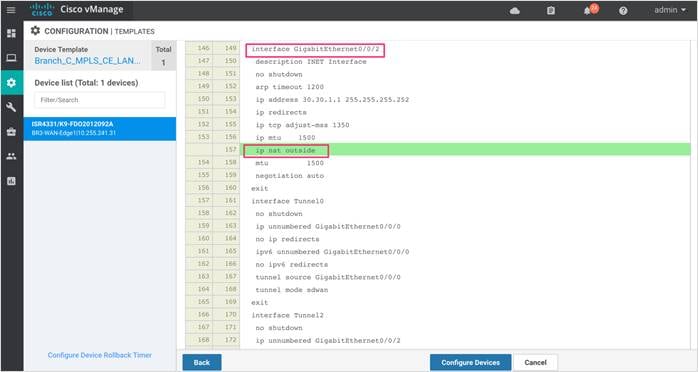Click 'interface Tunnel2' config line
Viewport: 698px width, 372px height.
288,315
